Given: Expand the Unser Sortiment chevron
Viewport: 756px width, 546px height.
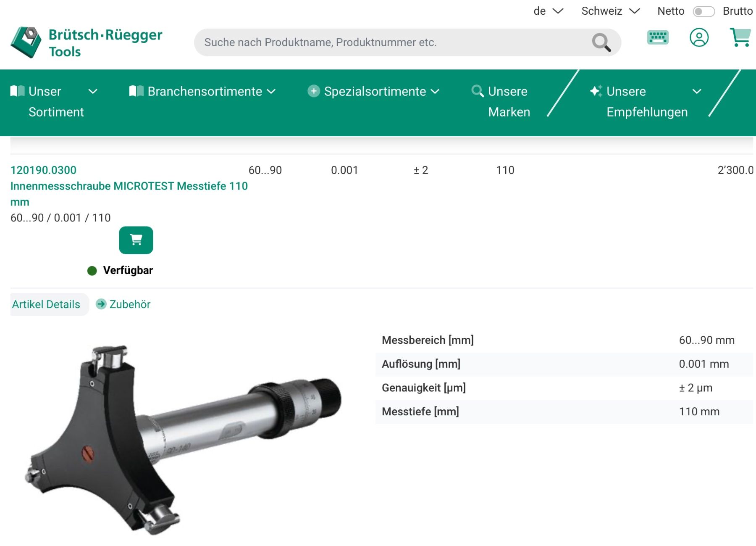Looking at the screenshot, I should [x=93, y=91].
